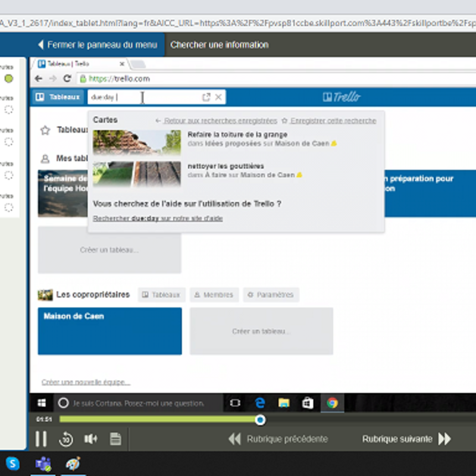Search due:day on the help site link
This screenshot has height=476, width=476.
158,218
